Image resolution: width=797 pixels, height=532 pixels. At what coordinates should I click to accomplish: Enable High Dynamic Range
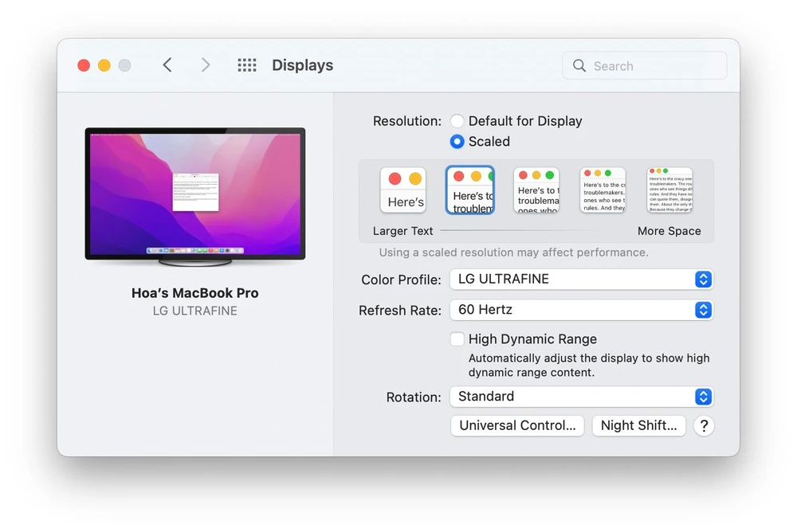point(457,338)
